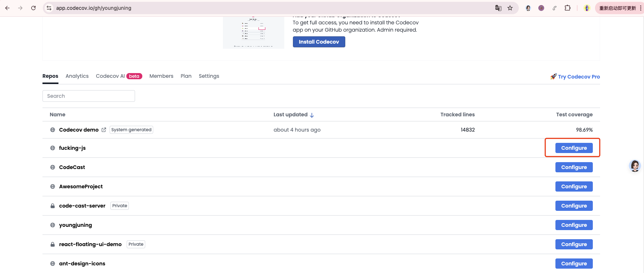
Task: Open Codecov demo external link icon
Action: pos(104,130)
